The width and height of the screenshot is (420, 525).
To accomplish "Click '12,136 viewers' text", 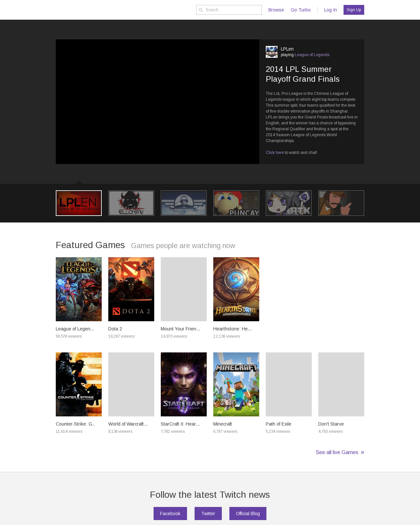I will (x=227, y=336).
